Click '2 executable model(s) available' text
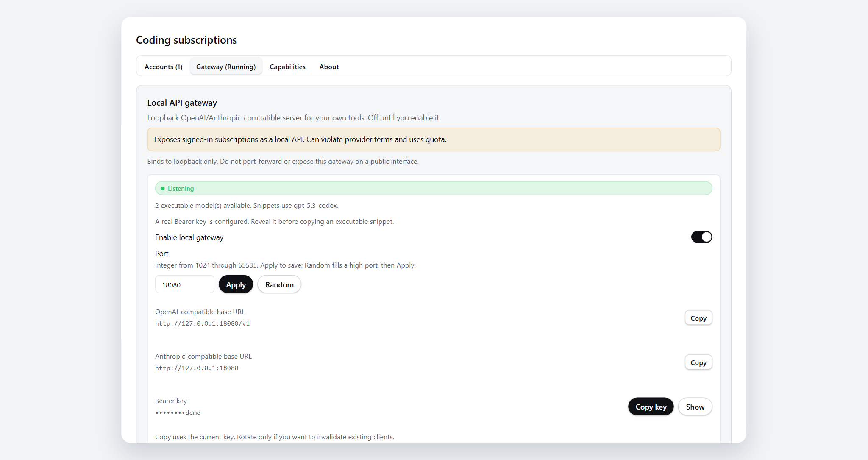 247,206
